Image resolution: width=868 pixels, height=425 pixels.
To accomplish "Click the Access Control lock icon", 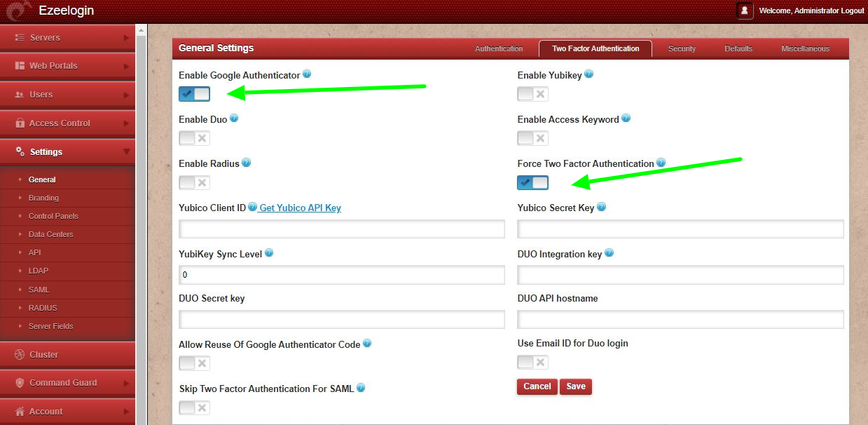I will [x=20, y=123].
